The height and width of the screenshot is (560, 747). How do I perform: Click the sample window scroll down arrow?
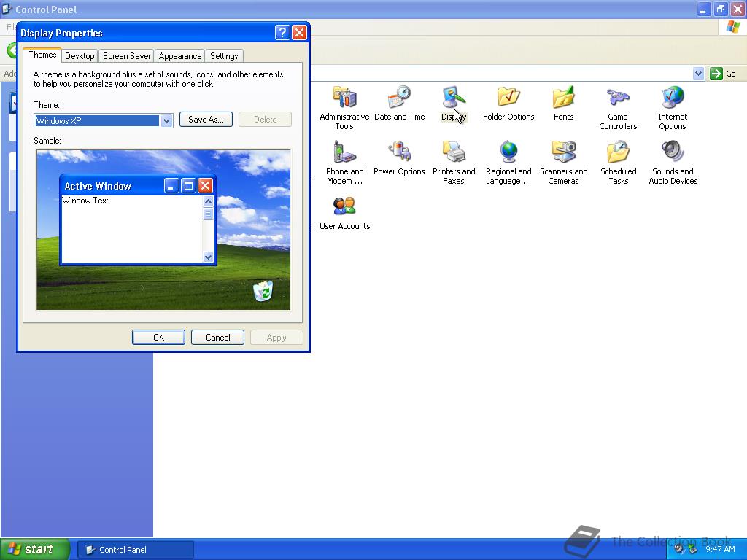click(x=208, y=257)
